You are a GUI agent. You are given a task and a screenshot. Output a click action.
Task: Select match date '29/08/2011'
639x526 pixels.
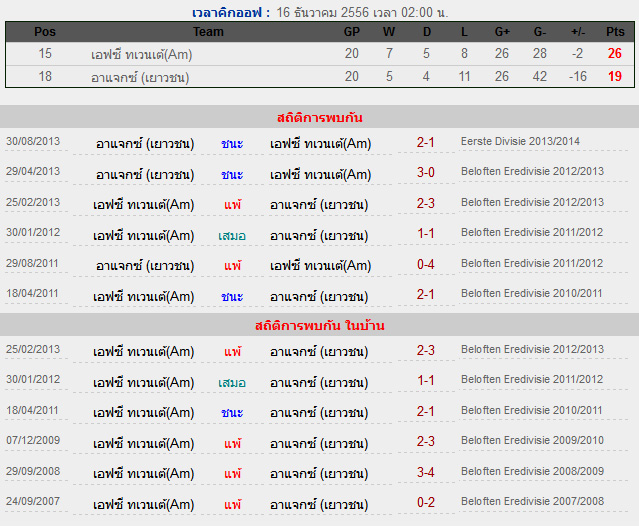pos(32,263)
